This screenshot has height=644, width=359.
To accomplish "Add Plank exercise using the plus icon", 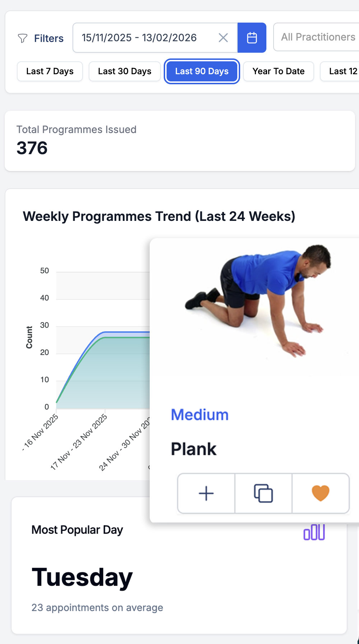I will [206, 493].
